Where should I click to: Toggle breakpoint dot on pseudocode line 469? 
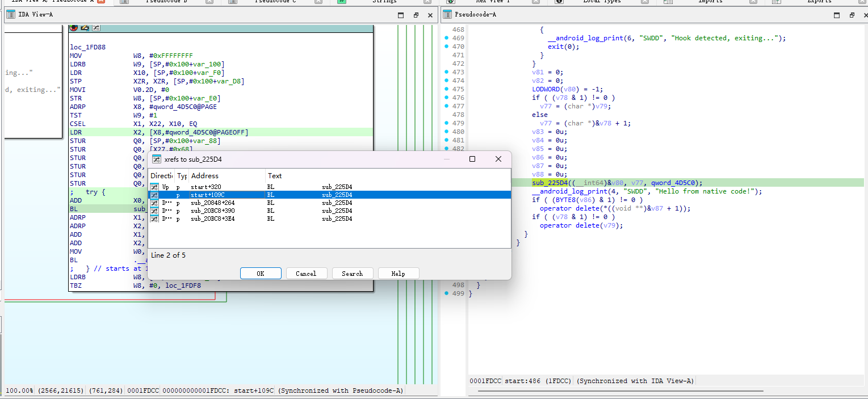pos(447,38)
